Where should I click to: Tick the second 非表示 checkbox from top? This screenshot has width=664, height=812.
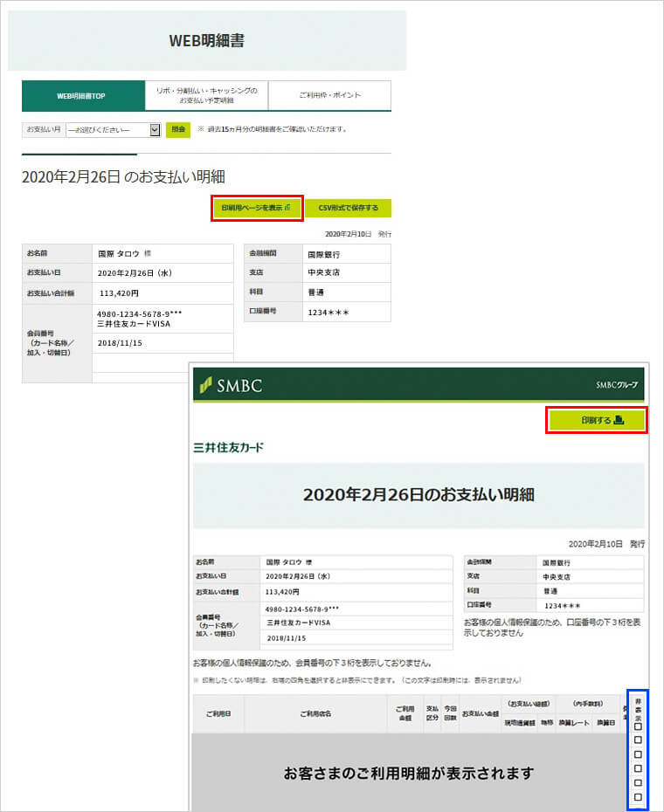[x=638, y=740]
